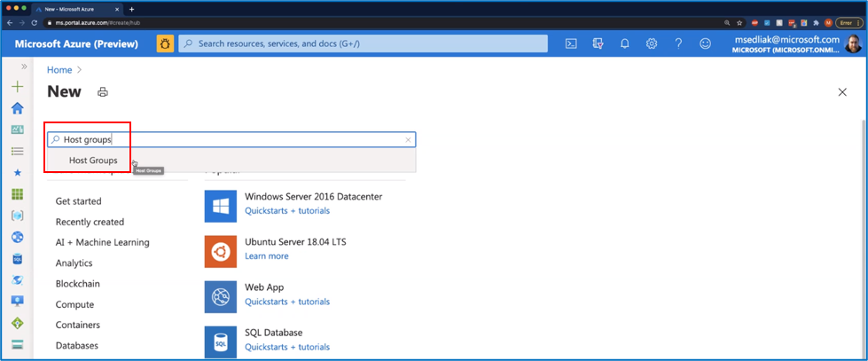Bookmark page with the star icon
The image size is (868, 361).
coord(739,23)
